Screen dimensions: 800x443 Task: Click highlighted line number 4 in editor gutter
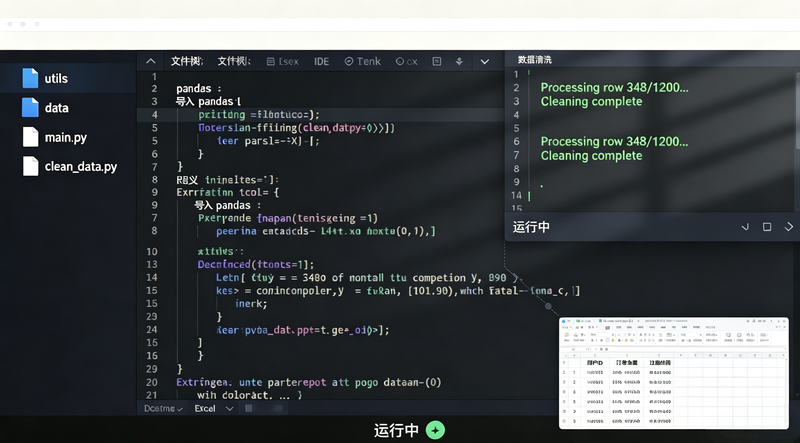155,115
